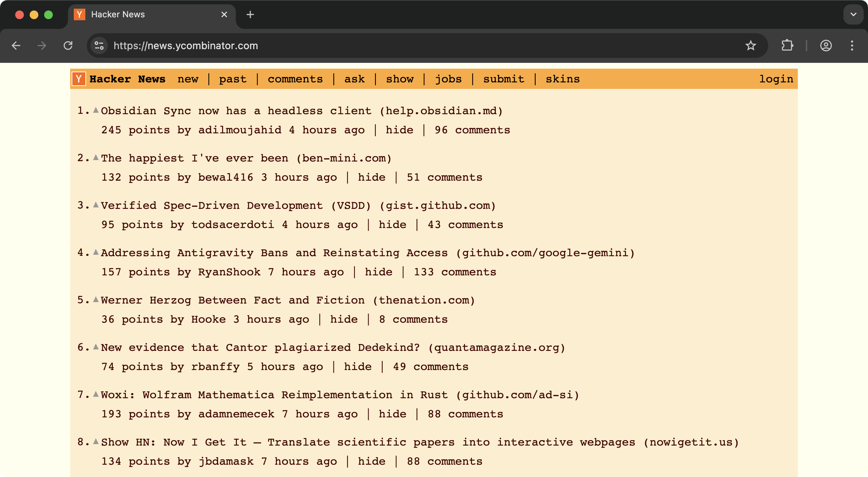Upvote the Obsidian Sync story
Viewport: 868px width, 477px height.
click(x=96, y=110)
